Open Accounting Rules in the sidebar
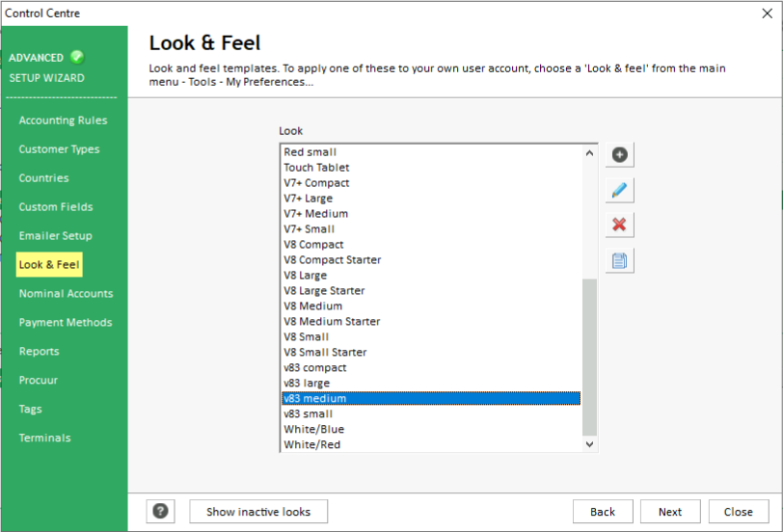783x532 pixels. coord(63,120)
